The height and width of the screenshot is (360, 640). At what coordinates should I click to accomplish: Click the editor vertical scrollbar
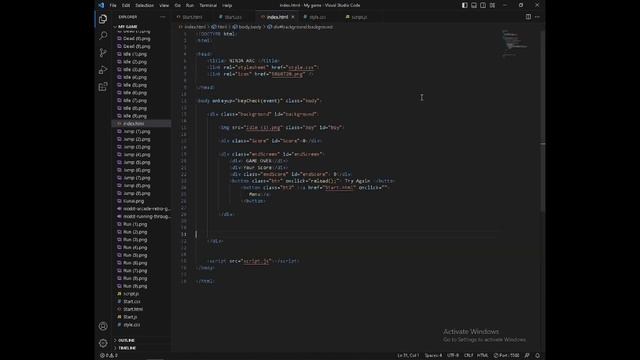click(542, 122)
